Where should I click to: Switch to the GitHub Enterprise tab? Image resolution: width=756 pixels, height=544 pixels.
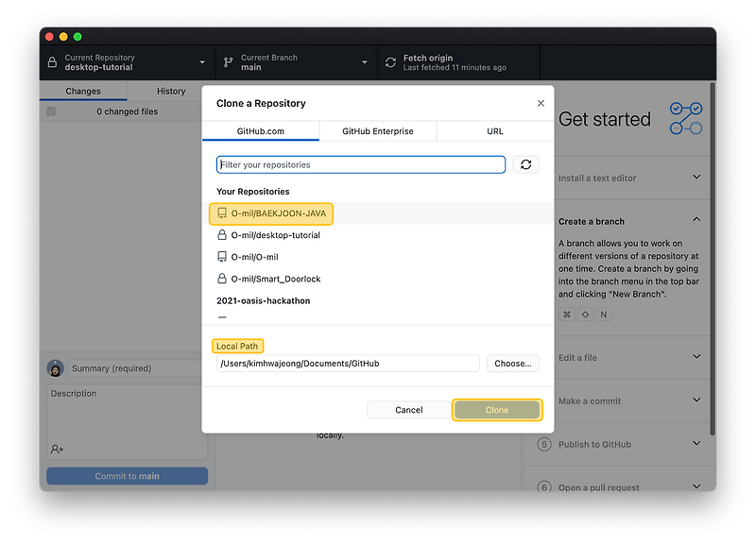(x=377, y=131)
